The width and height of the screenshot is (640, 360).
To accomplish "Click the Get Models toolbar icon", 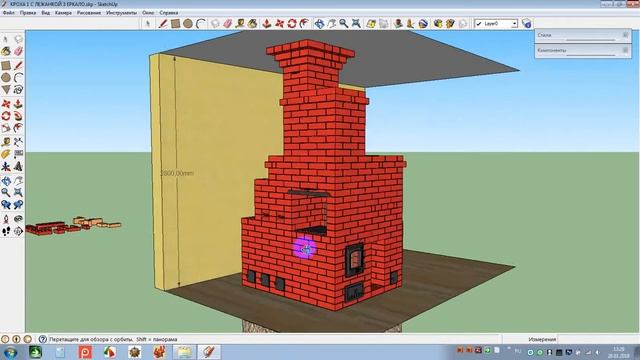I will (438, 24).
